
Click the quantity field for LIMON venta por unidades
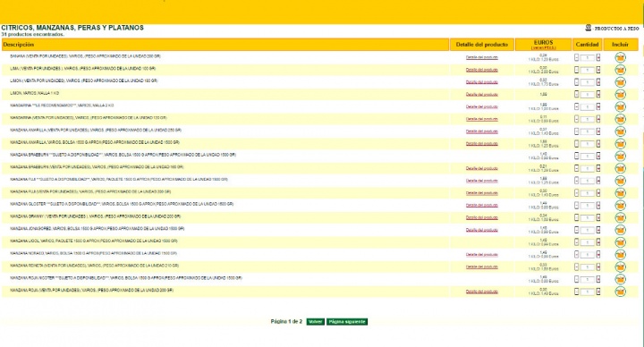(x=588, y=82)
